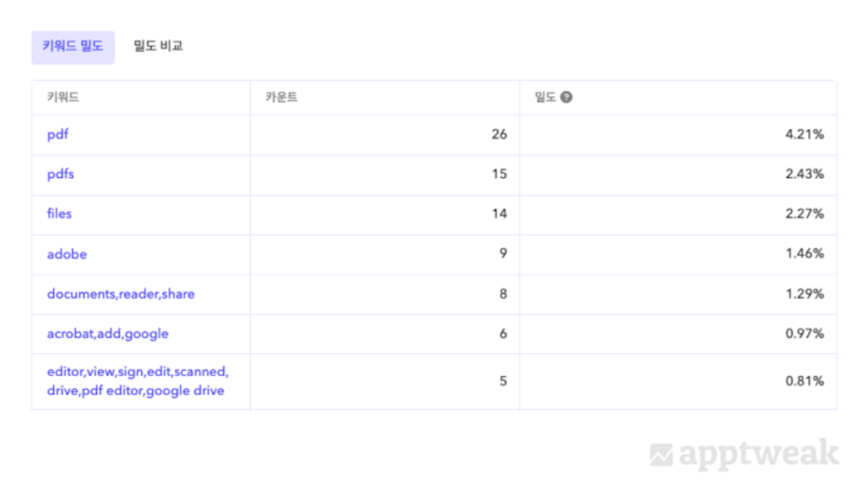
Task: Select the count value 26
Action: pyautogui.click(x=499, y=135)
